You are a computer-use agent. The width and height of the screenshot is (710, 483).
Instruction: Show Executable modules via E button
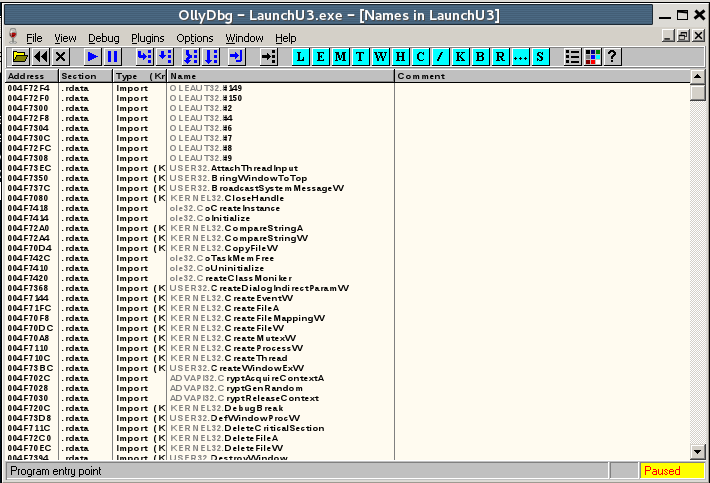coord(321,57)
